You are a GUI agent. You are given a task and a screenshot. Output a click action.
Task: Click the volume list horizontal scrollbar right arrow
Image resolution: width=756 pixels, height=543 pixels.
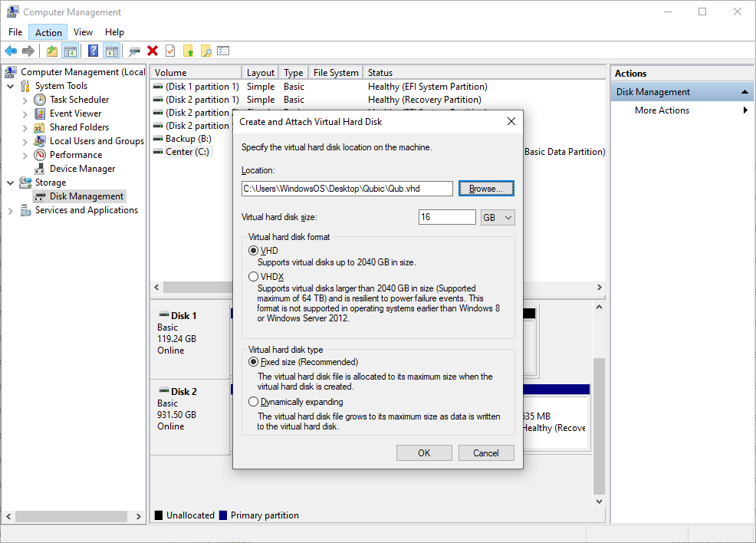600,288
